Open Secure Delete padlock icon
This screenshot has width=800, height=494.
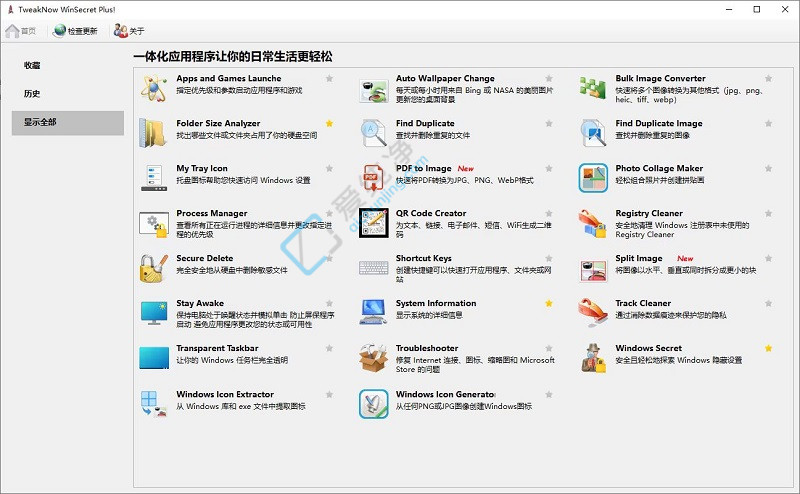pos(154,268)
